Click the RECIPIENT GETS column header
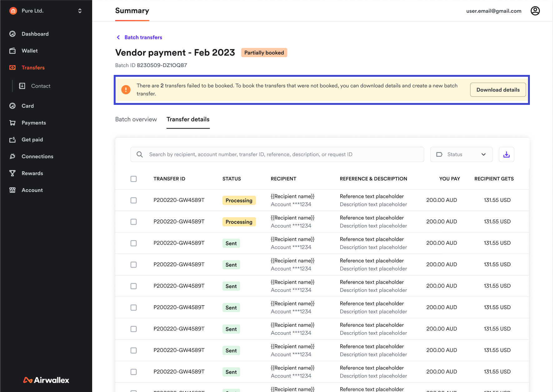The image size is (553, 392). tap(494, 179)
